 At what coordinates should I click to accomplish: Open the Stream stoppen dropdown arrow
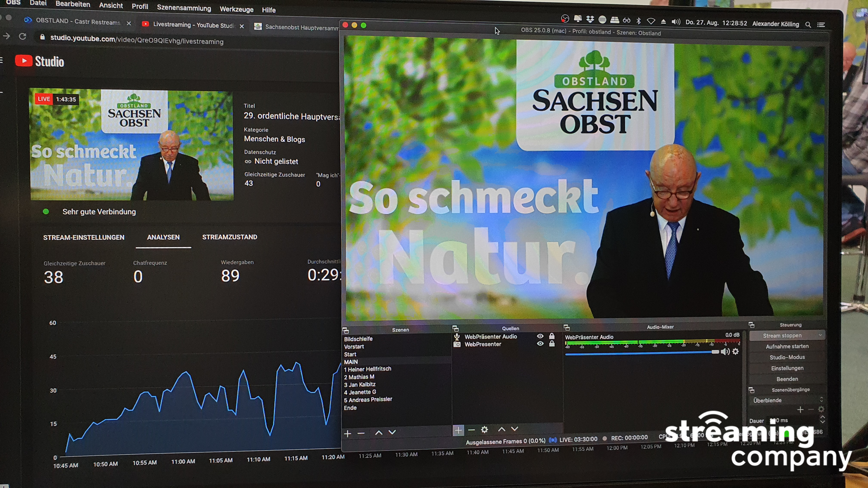(820, 335)
